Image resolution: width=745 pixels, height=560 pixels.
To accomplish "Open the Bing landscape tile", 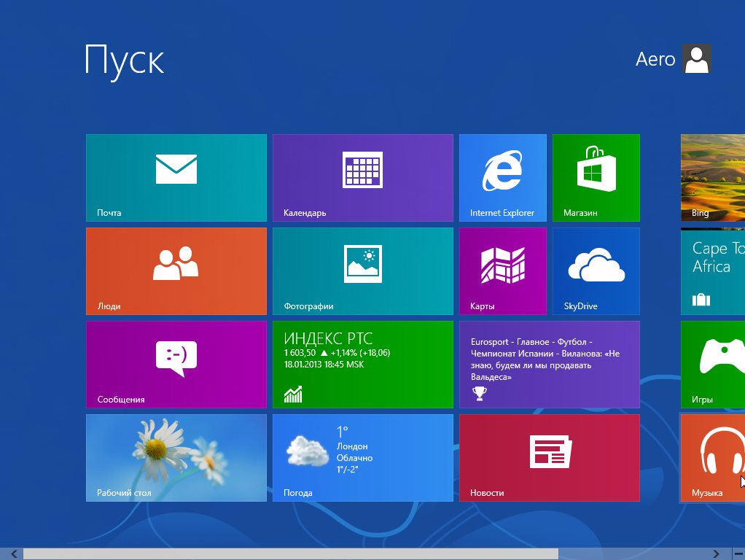I will [713, 178].
